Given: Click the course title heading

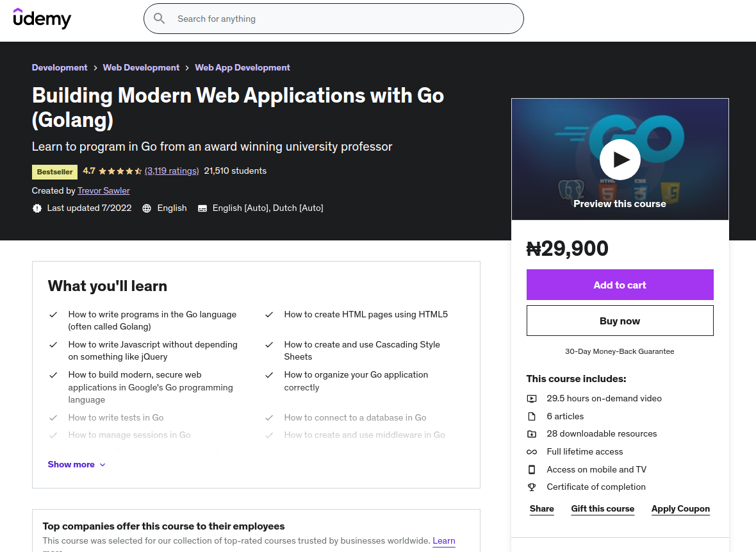Looking at the screenshot, I should [x=238, y=107].
